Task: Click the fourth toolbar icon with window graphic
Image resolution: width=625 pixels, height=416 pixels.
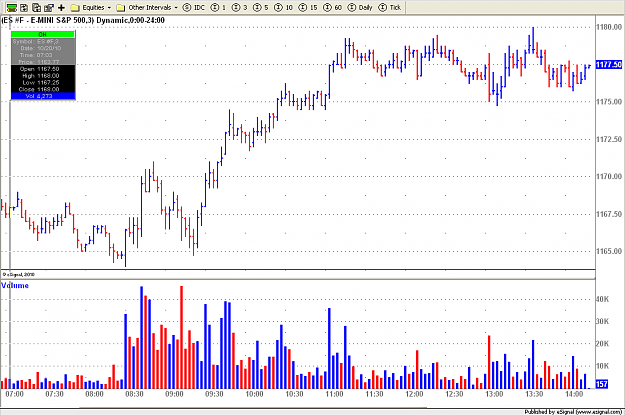Action: click(49, 7)
